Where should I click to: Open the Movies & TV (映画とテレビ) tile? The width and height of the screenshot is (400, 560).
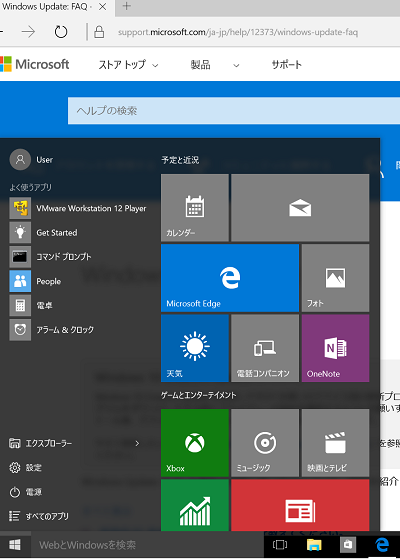(x=335, y=443)
